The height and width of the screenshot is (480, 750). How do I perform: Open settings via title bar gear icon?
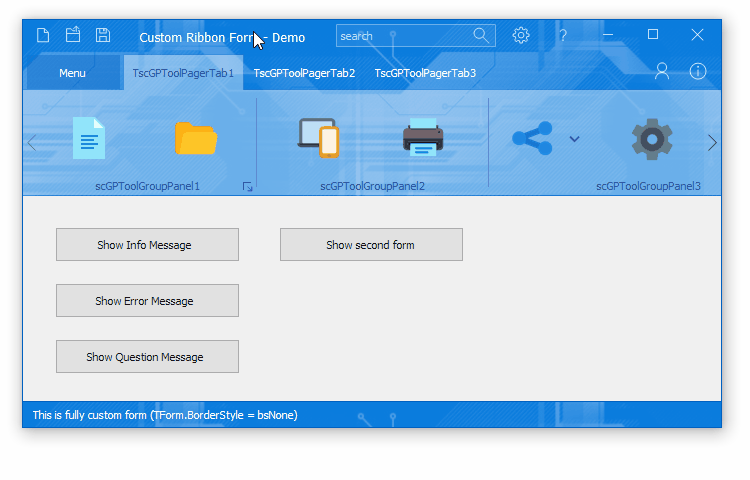521,35
